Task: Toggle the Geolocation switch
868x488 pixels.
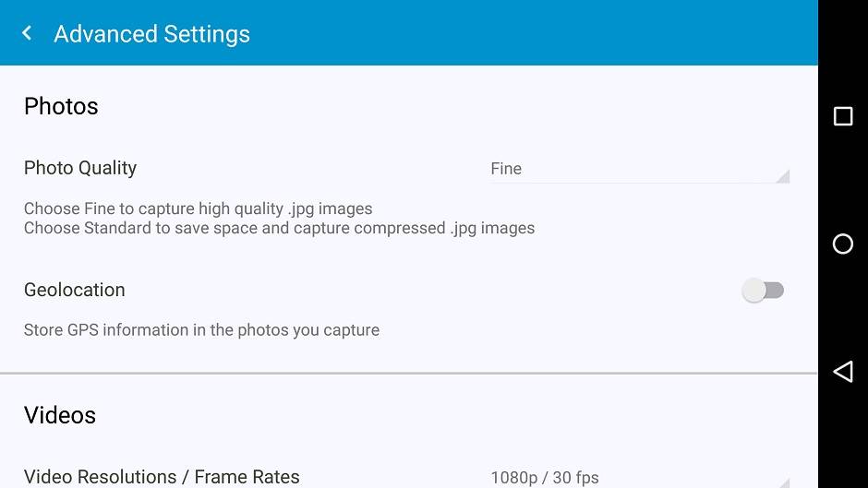Action: pos(763,291)
